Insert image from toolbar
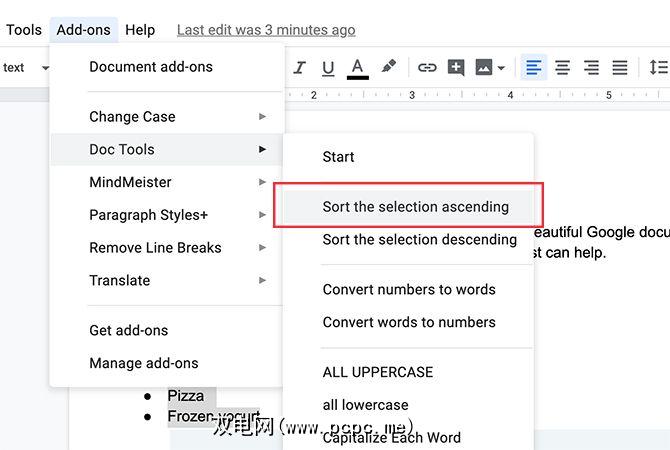Image resolution: width=670 pixels, height=450 pixels. pos(484,68)
